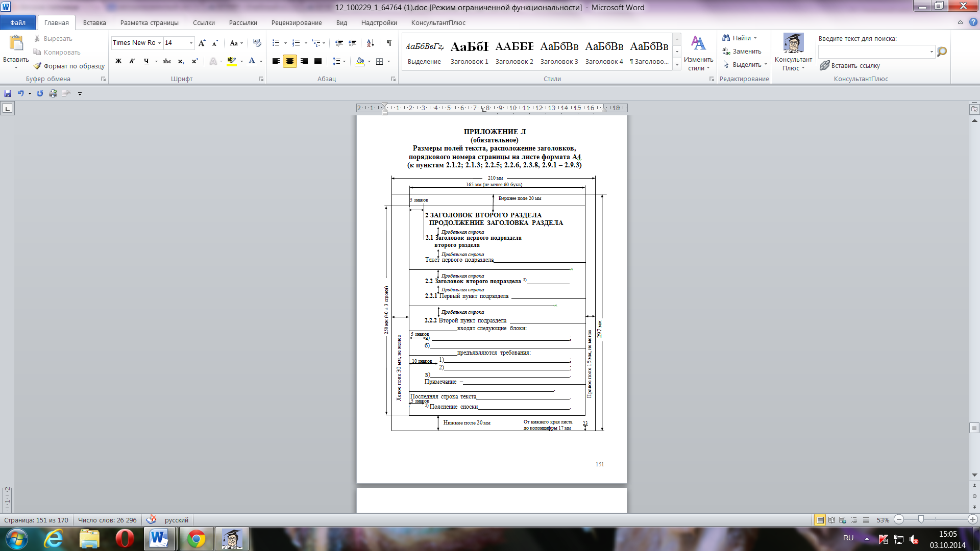Open Word help (question mark)
Screen dimensions: 980x551
point(973,22)
